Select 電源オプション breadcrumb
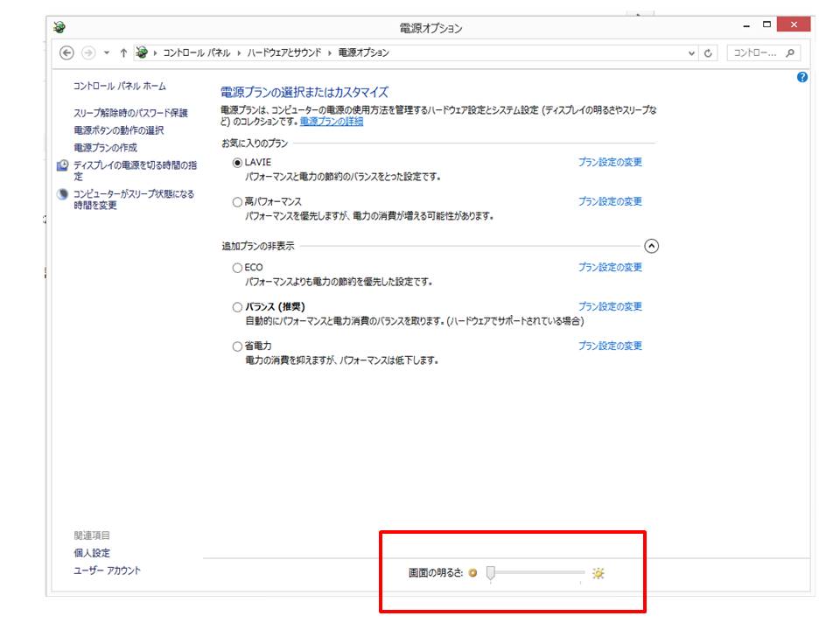Screen dimensions: 840x630 coord(363,52)
